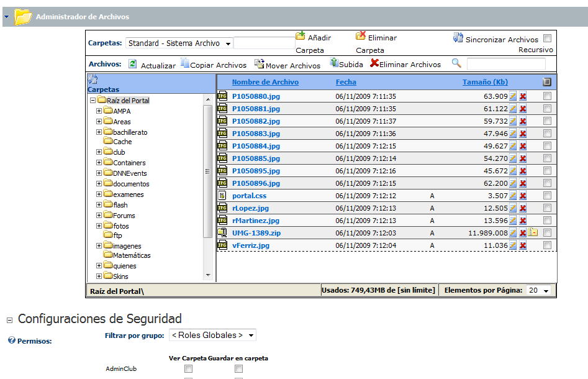Collapse the Administrador de Archivos module arrow
The width and height of the screenshot is (588, 379).
pyautogui.click(x=7, y=17)
